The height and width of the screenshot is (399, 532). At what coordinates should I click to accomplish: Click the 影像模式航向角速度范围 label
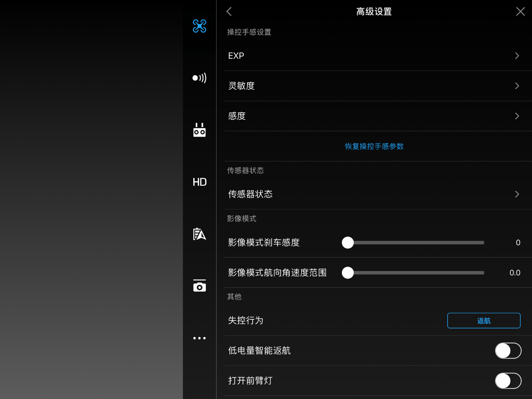[277, 273]
